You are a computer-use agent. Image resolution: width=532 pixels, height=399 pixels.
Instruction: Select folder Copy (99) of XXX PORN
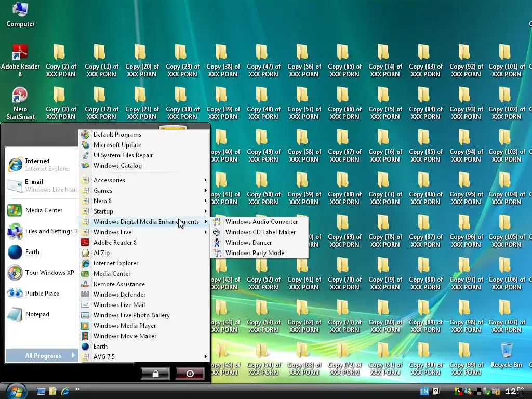point(466,359)
